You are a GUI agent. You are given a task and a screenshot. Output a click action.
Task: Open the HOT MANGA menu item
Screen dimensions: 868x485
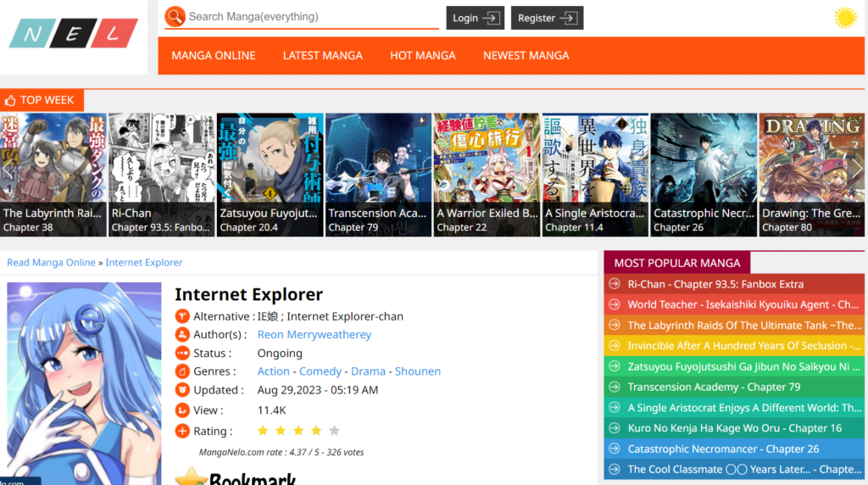pyautogui.click(x=423, y=55)
